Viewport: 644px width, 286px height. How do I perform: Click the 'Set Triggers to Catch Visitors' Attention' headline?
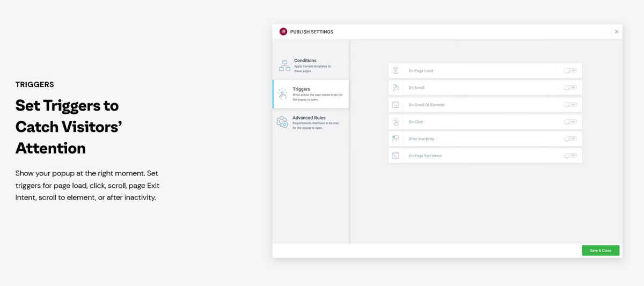tap(69, 127)
